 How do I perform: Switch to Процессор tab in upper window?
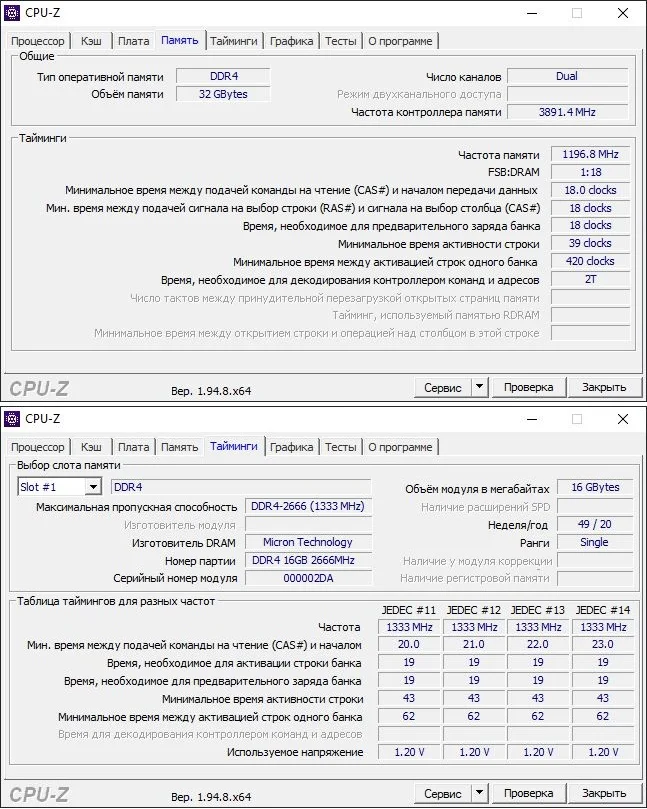[38, 41]
